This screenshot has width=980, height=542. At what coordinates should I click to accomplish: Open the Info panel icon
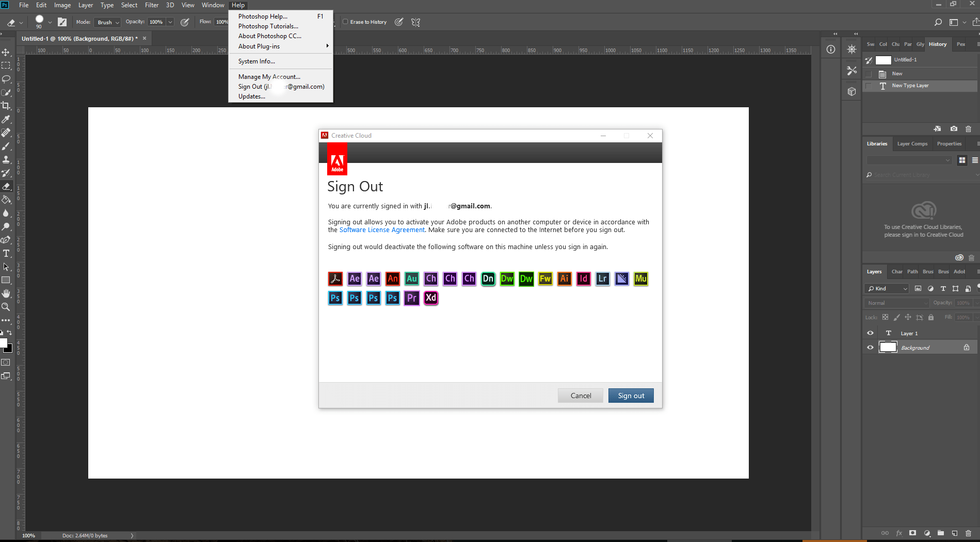pos(831,50)
